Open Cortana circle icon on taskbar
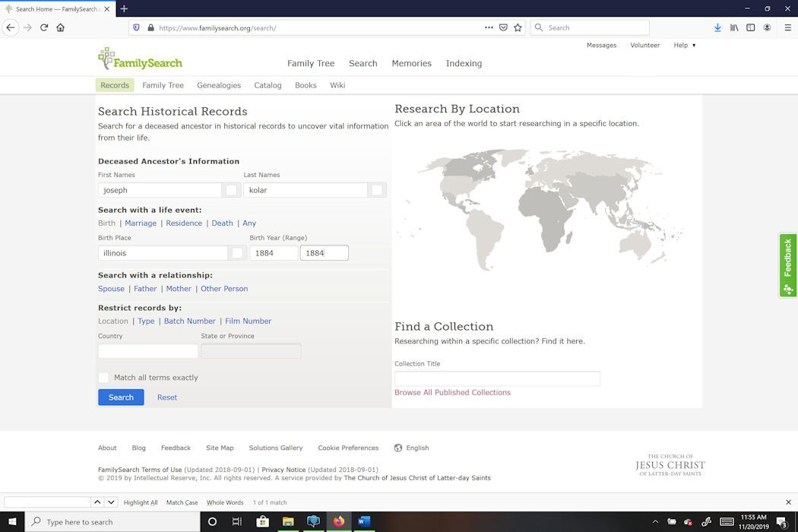The height and width of the screenshot is (532, 798). (212, 522)
